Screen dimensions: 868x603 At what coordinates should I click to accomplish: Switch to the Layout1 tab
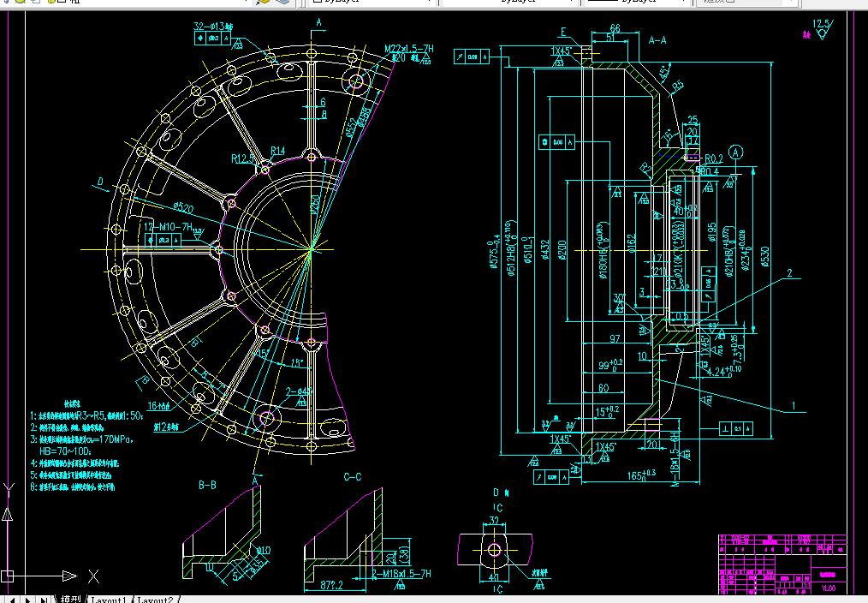(108, 600)
